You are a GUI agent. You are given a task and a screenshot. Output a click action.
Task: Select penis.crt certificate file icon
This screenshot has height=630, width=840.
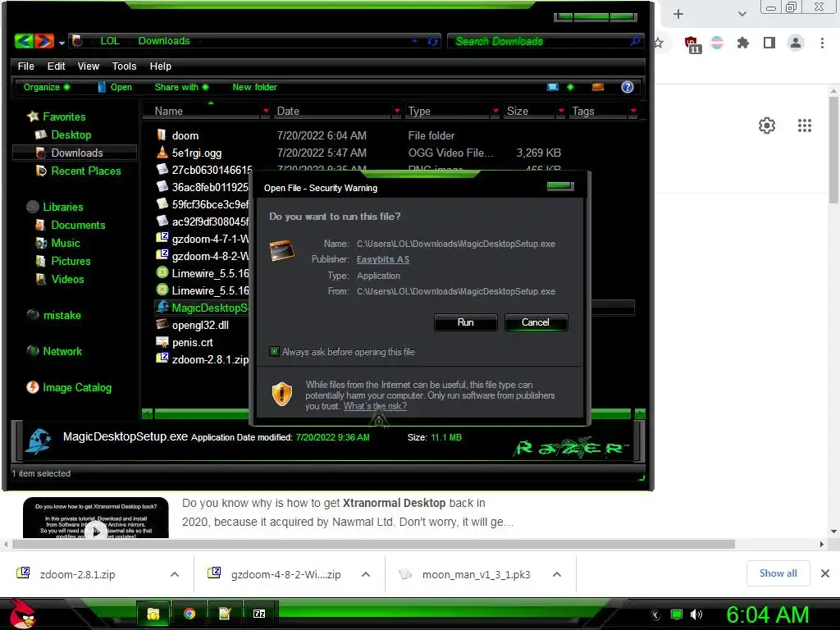coord(162,342)
